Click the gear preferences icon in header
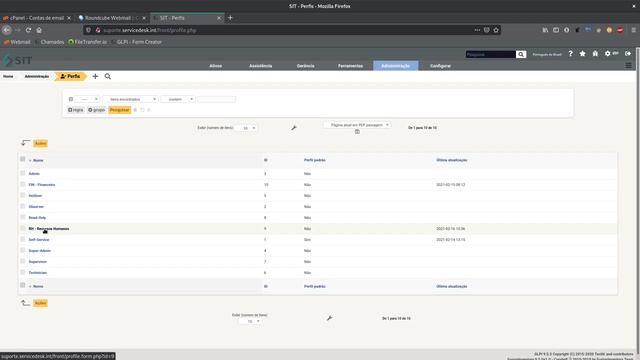 [x=607, y=53]
